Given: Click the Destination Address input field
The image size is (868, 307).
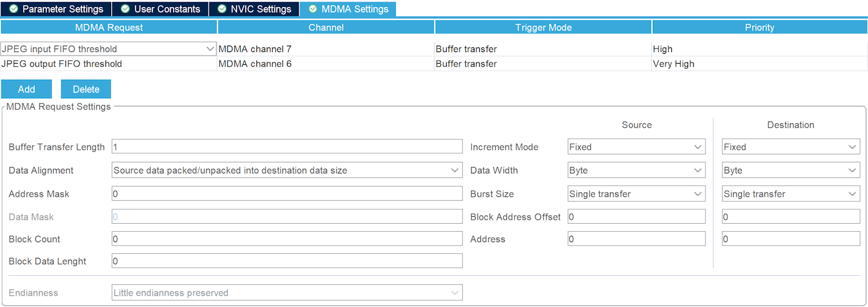Looking at the screenshot, I should 790,239.
